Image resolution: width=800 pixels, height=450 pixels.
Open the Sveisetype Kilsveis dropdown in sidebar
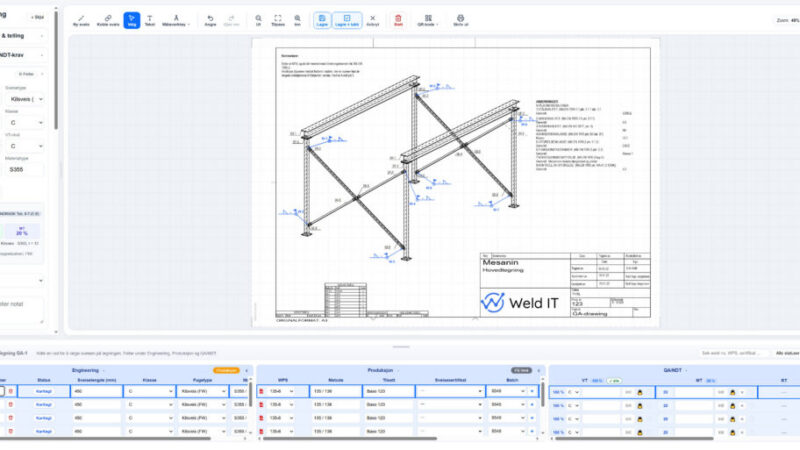click(24, 99)
